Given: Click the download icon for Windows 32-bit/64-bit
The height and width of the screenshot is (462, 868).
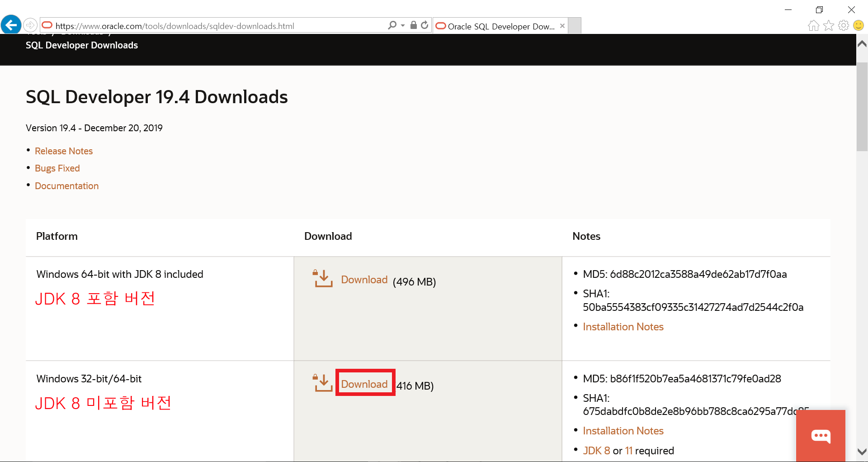Looking at the screenshot, I should (x=323, y=383).
